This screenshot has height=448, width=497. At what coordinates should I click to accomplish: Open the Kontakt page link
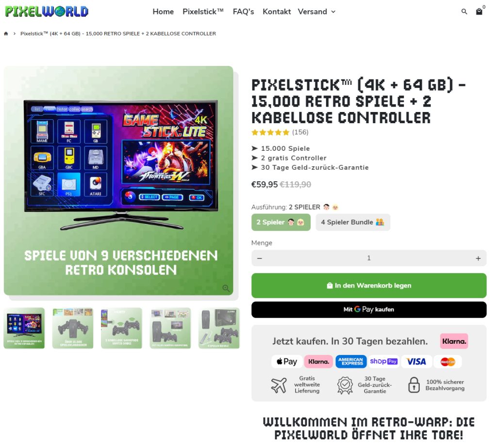click(x=276, y=12)
